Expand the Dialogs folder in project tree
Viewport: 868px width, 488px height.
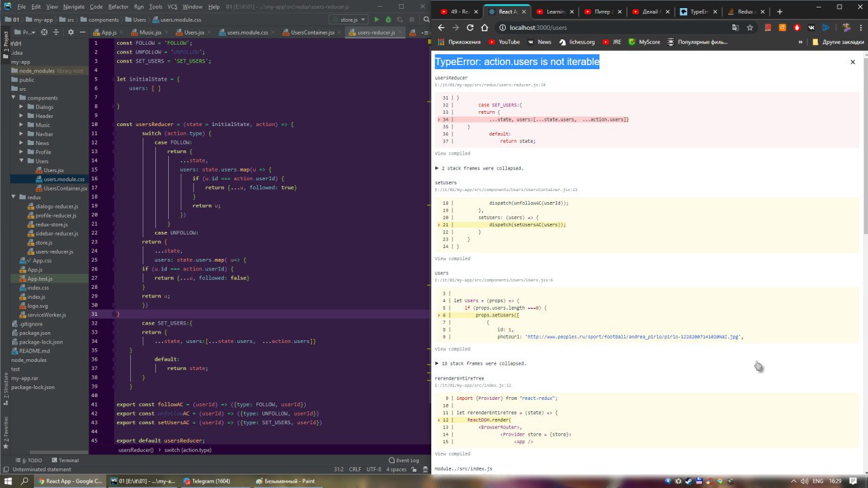click(x=22, y=107)
